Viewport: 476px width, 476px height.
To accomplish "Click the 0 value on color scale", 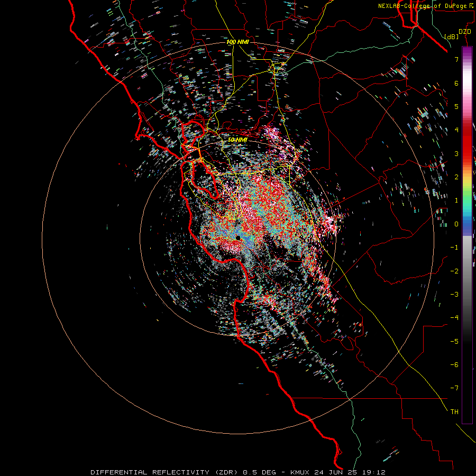I will (x=456, y=224).
